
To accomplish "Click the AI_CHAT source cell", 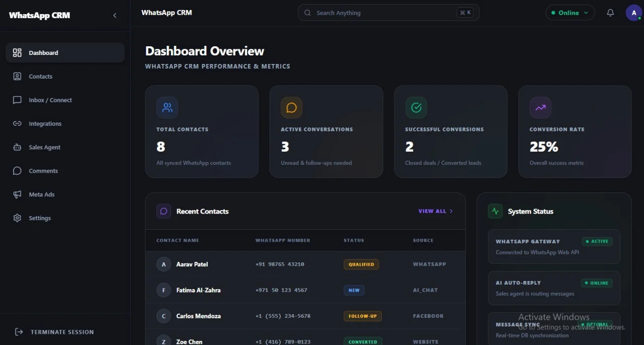I will (426, 290).
